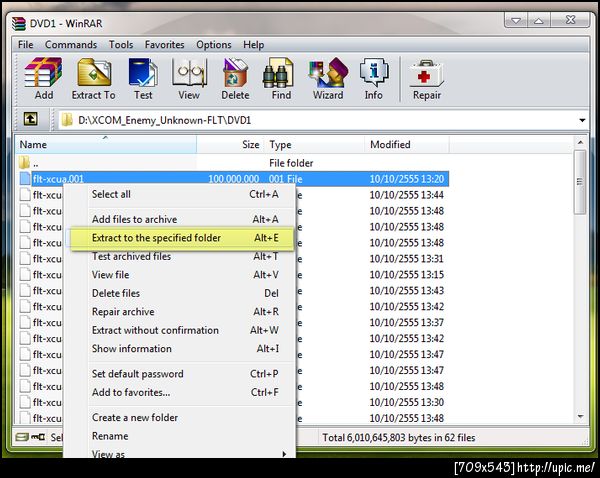The height and width of the screenshot is (478, 600).
Task: Click the vertical scrollbar thumb
Action: click(x=580, y=182)
